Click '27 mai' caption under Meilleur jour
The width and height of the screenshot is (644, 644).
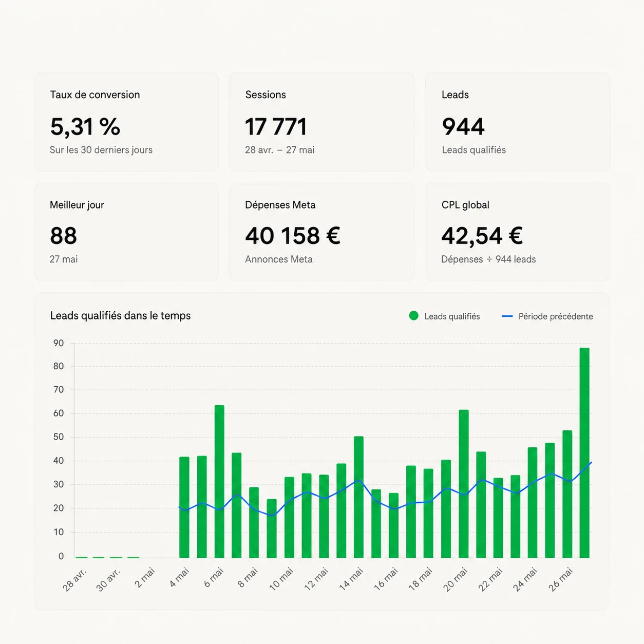point(64,259)
